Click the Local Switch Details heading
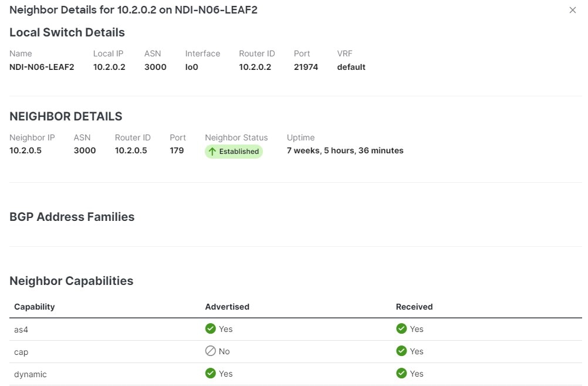This screenshot has height=386, width=588. pyautogui.click(x=67, y=32)
